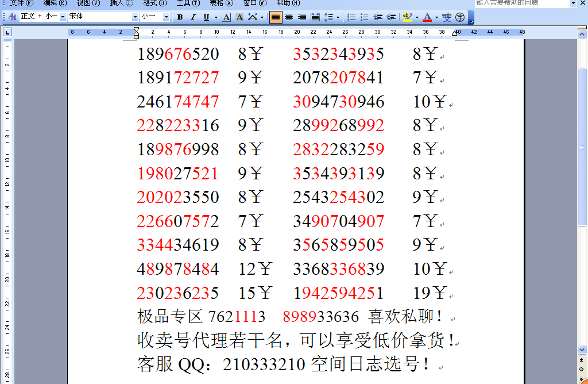Toggle Numbering list
The height and width of the screenshot is (384, 588).
[351, 17]
